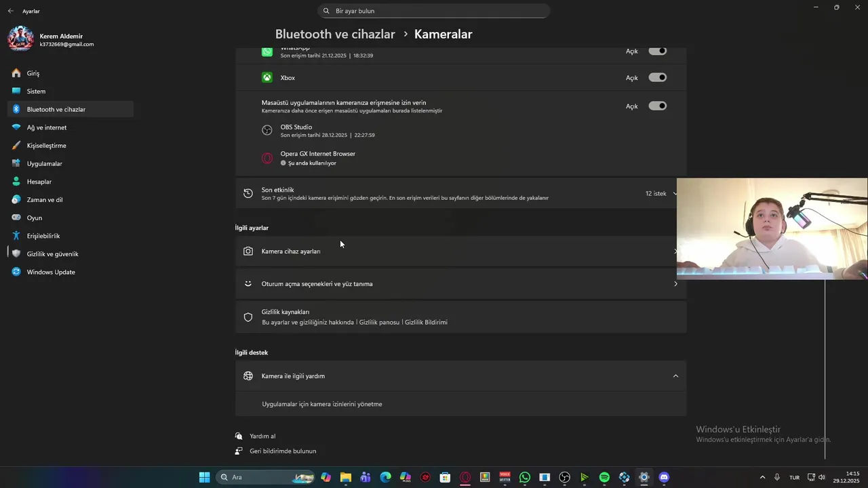Open the Gizlilik panosu link
This screenshot has height=488, width=868.
tap(379, 322)
